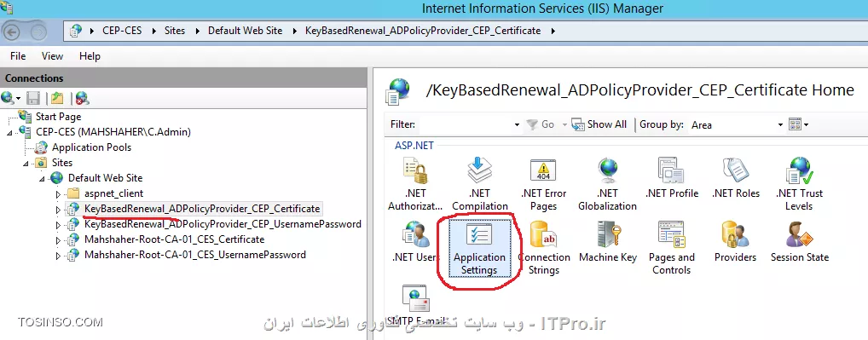This screenshot has height=340, width=868.
Task: Select Mahshaher-Root-CA-01_CES_Certificate application
Action: point(174,239)
